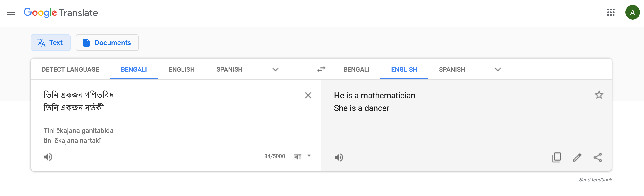Viewport: 644px width, 196px height.
Task: Open the main hamburger menu
Action: pos(11,12)
